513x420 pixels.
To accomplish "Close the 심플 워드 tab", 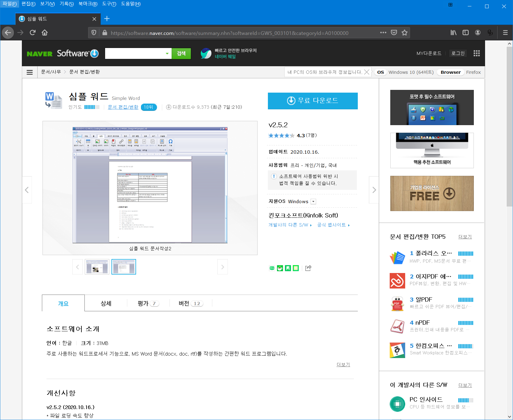I will click(x=94, y=19).
